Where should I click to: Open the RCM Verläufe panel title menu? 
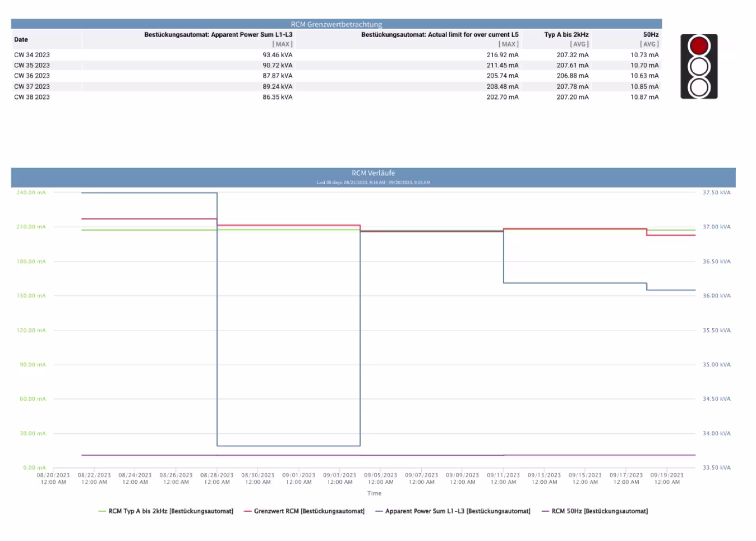[x=373, y=173]
